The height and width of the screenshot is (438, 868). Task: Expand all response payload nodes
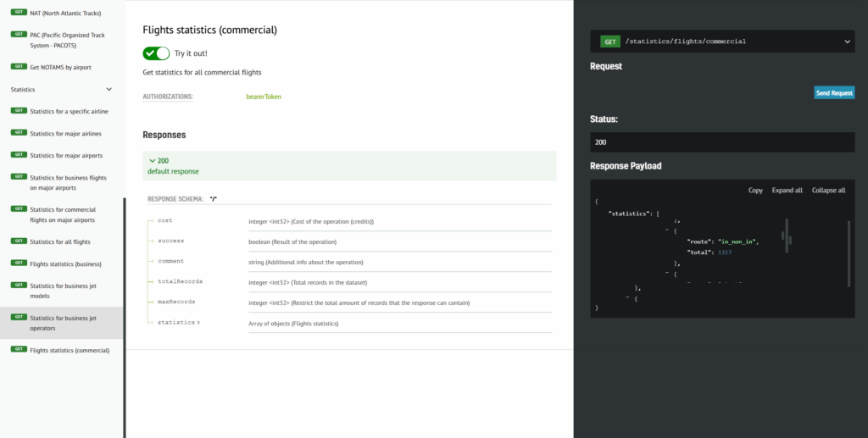coord(787,191)
